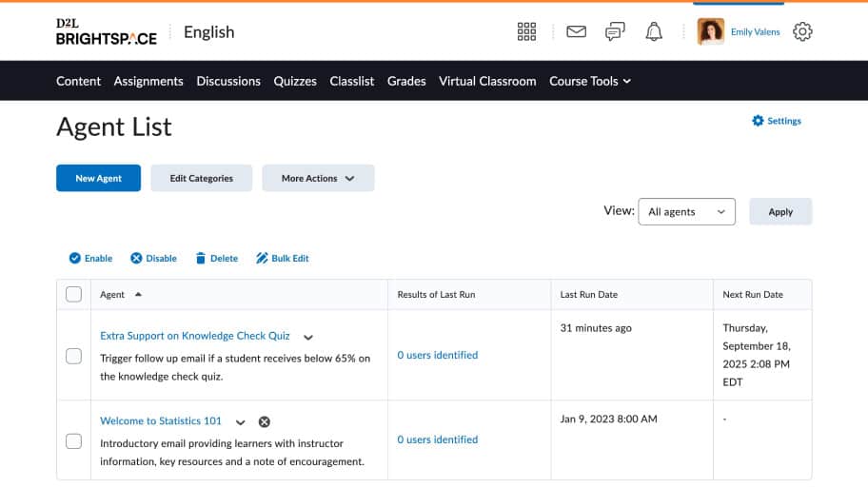
Task: Click the New Agent button
Action: [x=99, y=178]
